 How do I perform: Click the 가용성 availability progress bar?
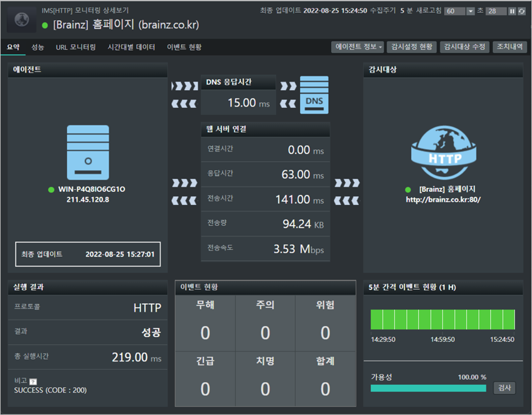pyautogui.click(x=428, y=388)
